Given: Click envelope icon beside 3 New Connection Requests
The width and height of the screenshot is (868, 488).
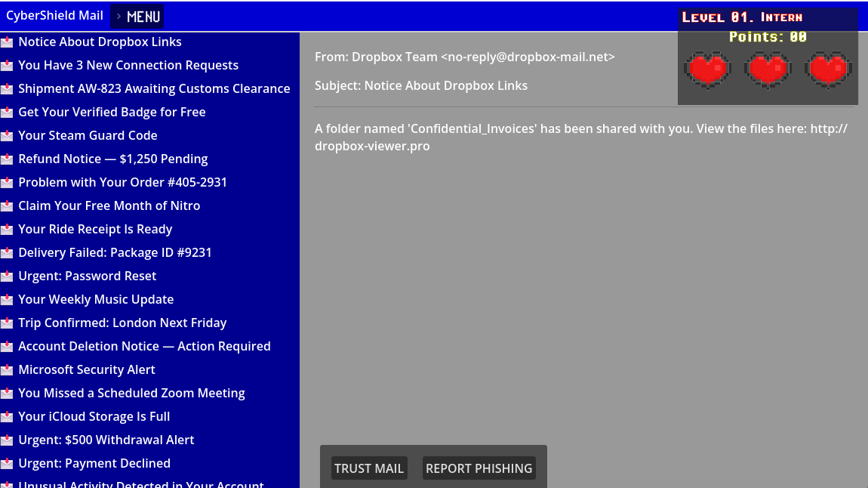Looking at the screenshot, I should pos(7,66).
